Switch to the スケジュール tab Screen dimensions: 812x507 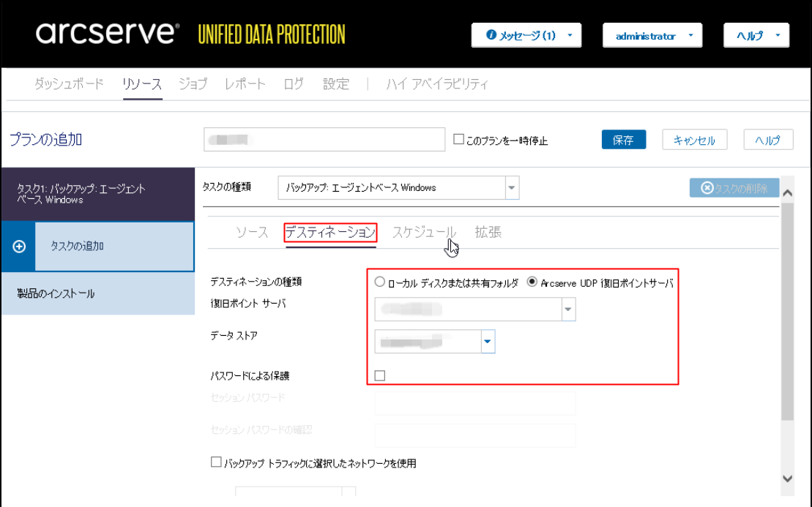pos(424,233)
